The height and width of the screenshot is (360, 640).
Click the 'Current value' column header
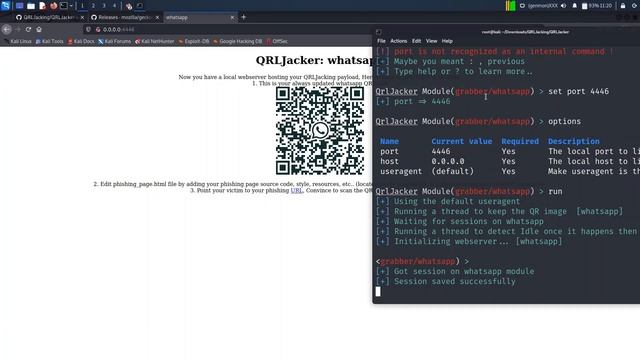click(462, 141)
